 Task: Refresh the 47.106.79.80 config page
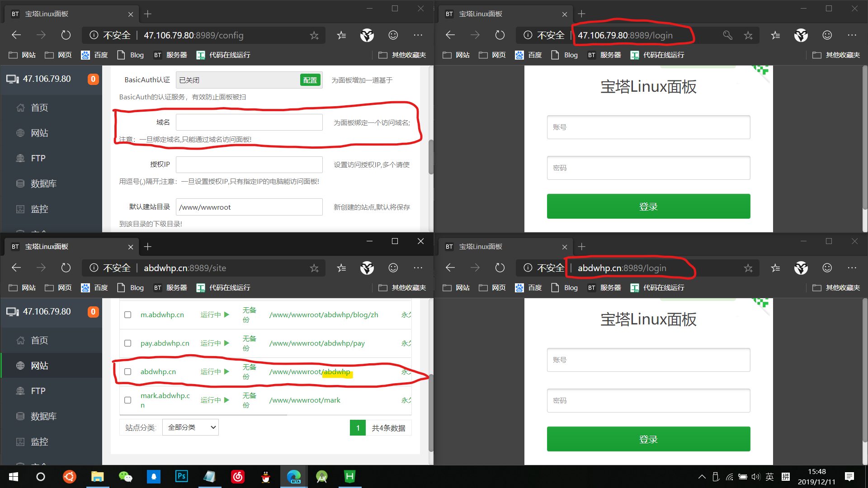(66, 35)
